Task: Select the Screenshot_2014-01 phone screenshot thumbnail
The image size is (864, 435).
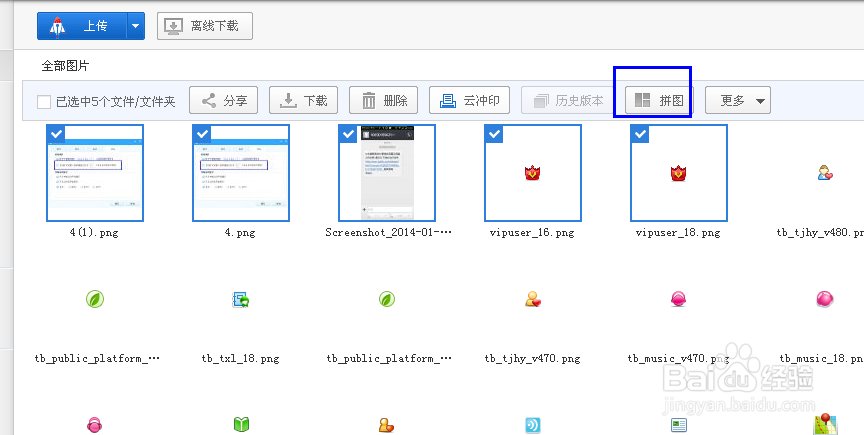Action: (387, 173)
